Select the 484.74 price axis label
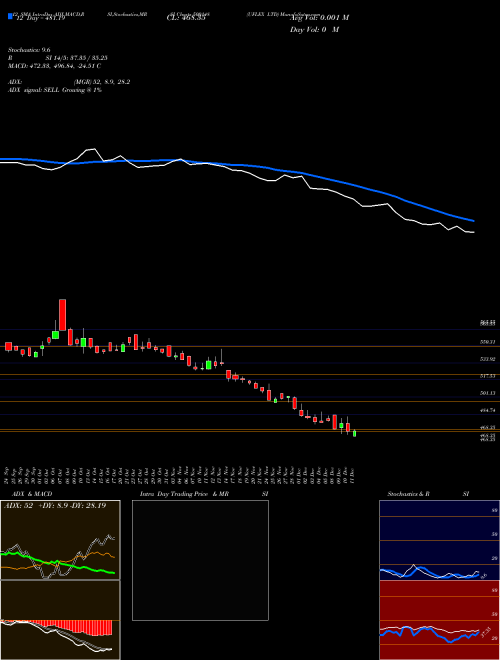Screen dimensions: 500x660 tap(487, 410)
